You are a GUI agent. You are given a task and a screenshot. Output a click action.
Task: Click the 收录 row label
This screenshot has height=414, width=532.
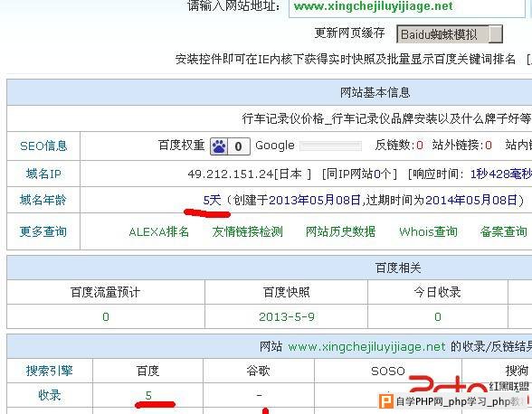[x=50, y=395]
